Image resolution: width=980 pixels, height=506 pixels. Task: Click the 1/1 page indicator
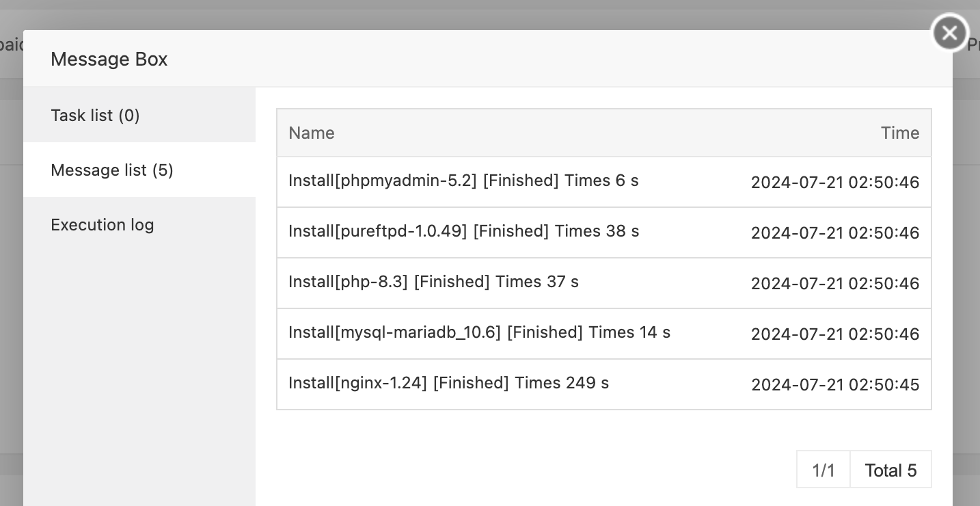(824, 470)
